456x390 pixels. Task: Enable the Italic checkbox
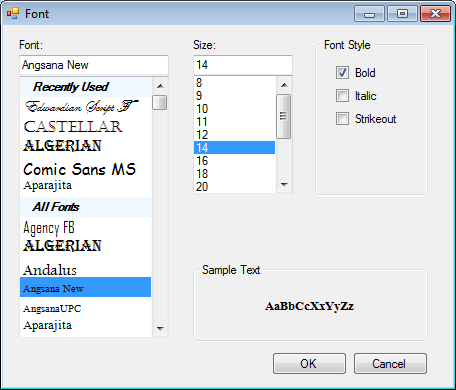342,96
